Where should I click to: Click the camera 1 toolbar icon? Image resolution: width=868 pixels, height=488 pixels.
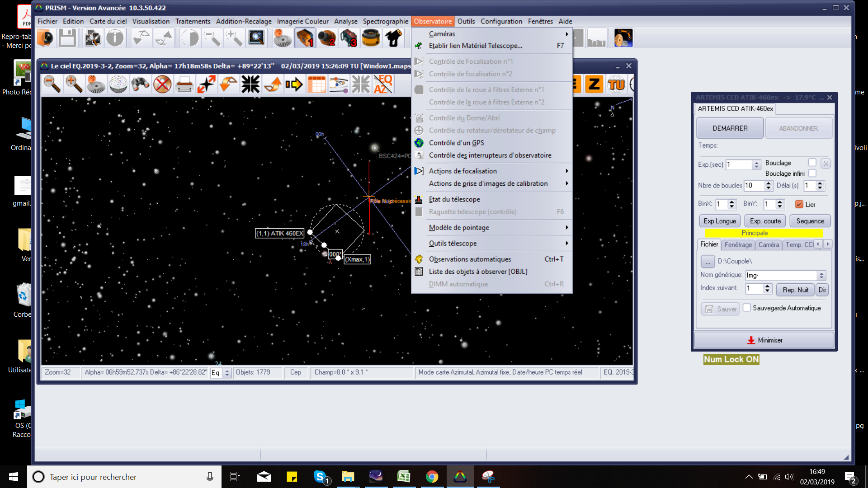tap(305, 38)
